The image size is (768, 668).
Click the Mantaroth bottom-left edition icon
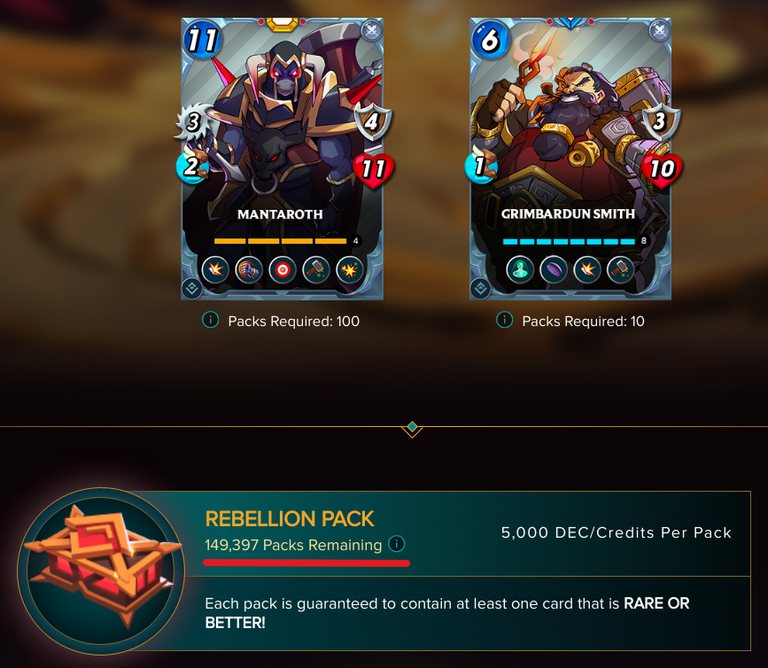click(x=192, y=288)
